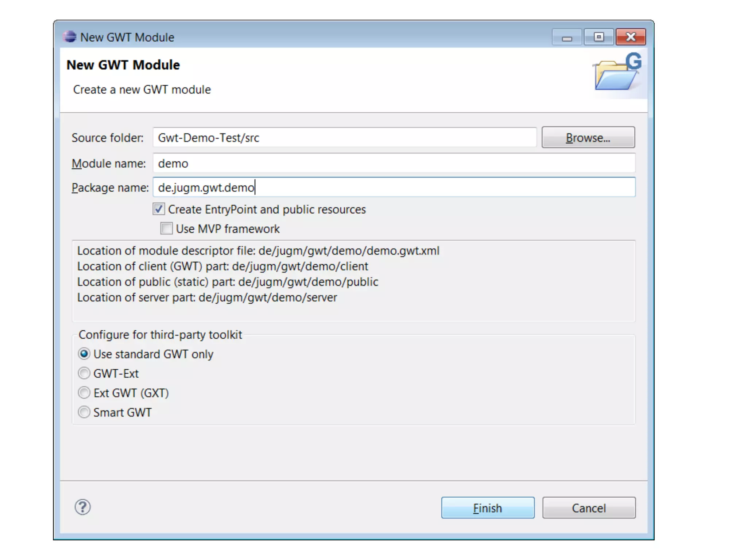
Task: Click the New GWT Module title bar text
Action: pyautogui.click(x=127, y=37)
